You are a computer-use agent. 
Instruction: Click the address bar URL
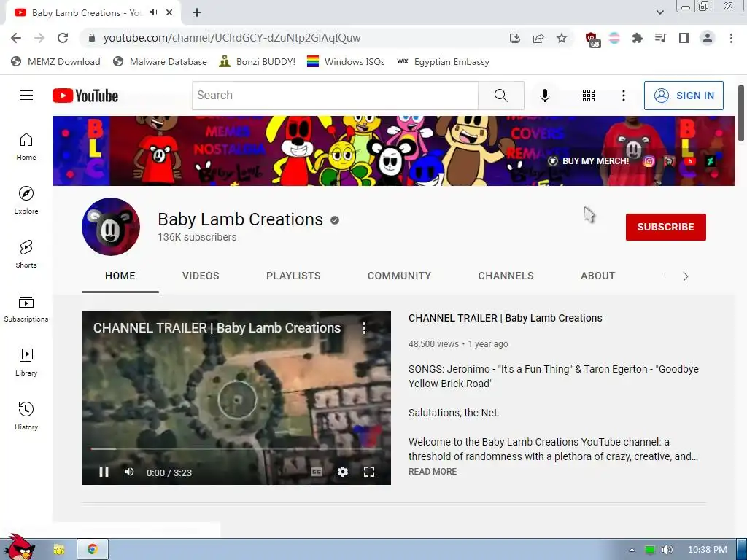[231, 38]
